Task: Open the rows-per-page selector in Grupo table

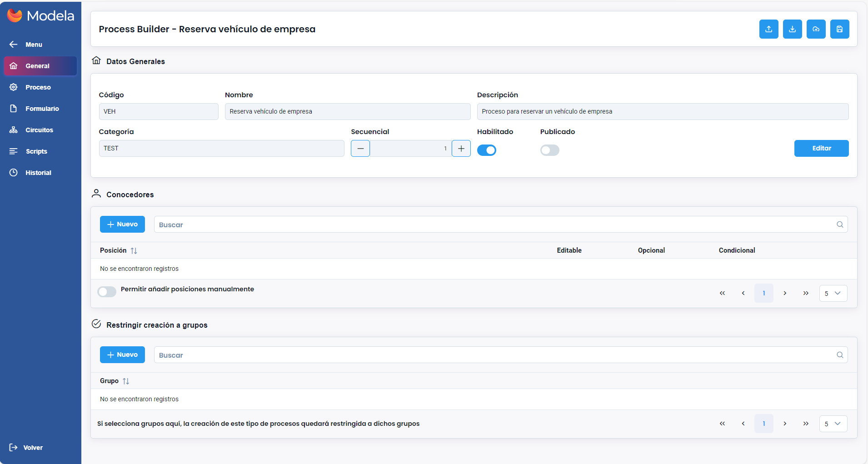Action: 833,423
